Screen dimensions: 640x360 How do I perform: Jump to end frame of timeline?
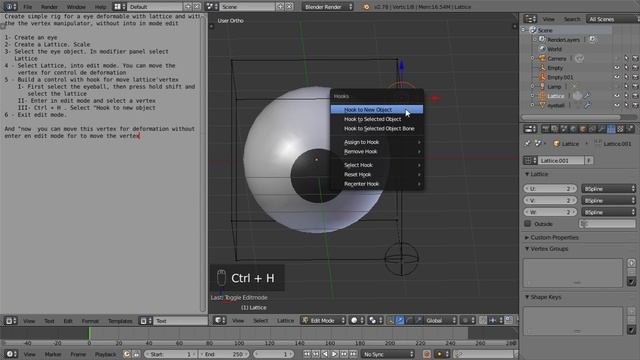[x=353, y=354]
